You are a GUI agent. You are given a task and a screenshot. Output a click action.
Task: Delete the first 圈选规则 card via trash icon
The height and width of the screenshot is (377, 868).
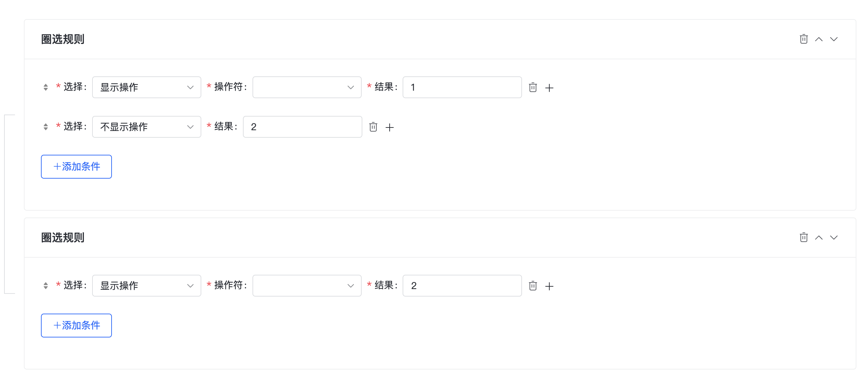tap(804, 39)
